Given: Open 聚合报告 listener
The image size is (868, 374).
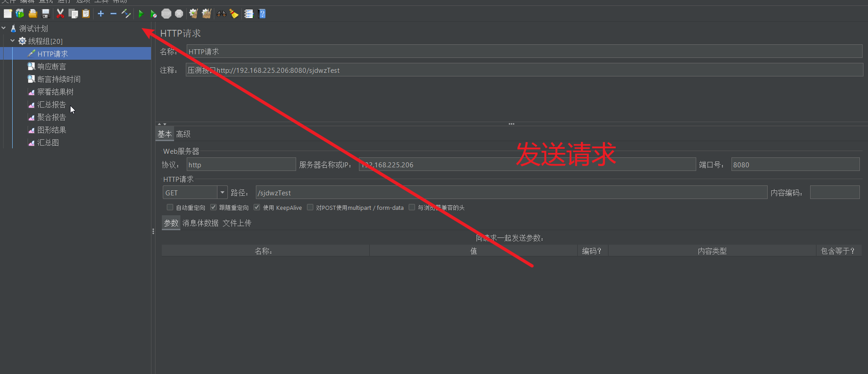Looking at the screenshot, I should click(52, 117).
